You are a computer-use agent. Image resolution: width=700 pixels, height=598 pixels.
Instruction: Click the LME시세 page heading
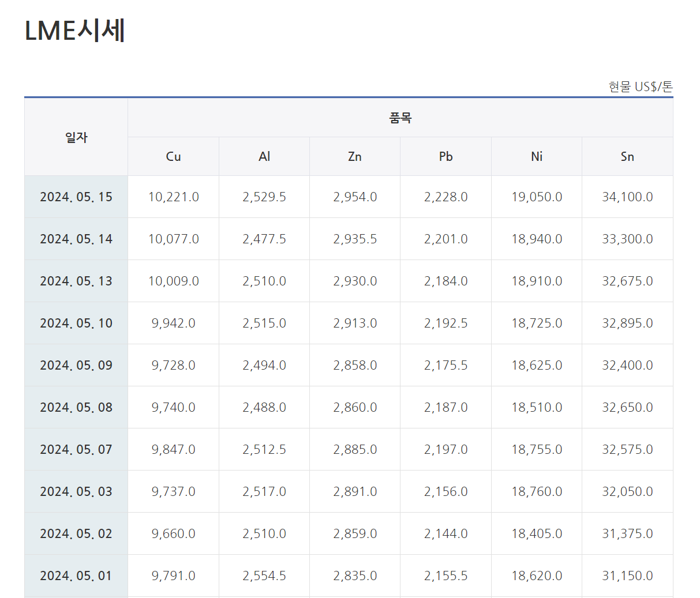click(x=75, y=31)
